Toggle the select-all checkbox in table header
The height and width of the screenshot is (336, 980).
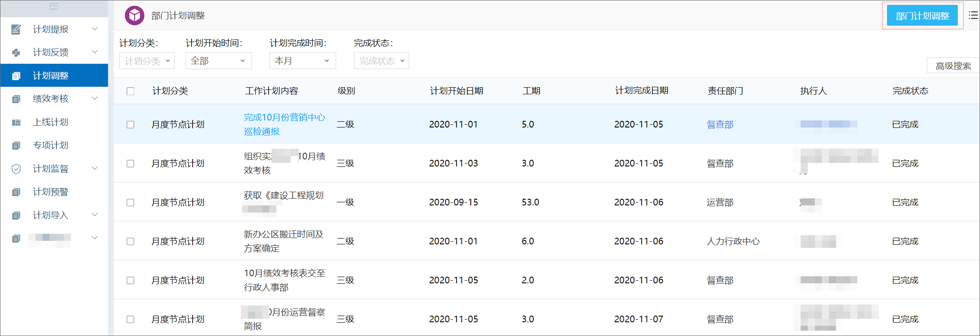click(x=130, y=91)
